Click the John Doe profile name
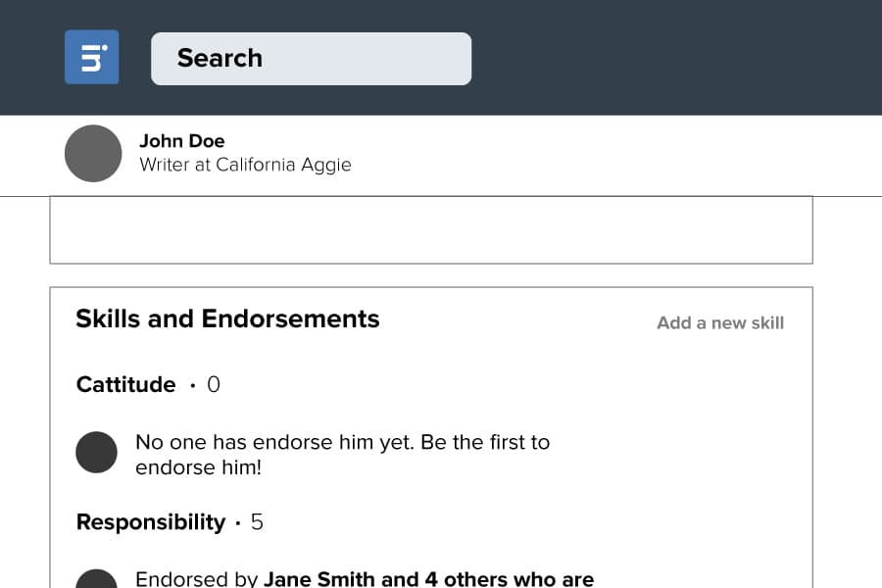The image size is (882, 588). coord(182,141)
